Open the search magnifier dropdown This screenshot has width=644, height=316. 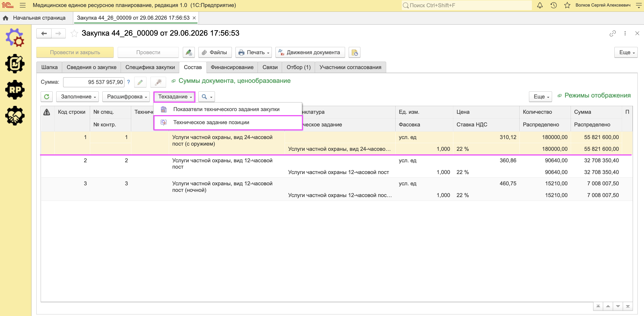(207, 97)
